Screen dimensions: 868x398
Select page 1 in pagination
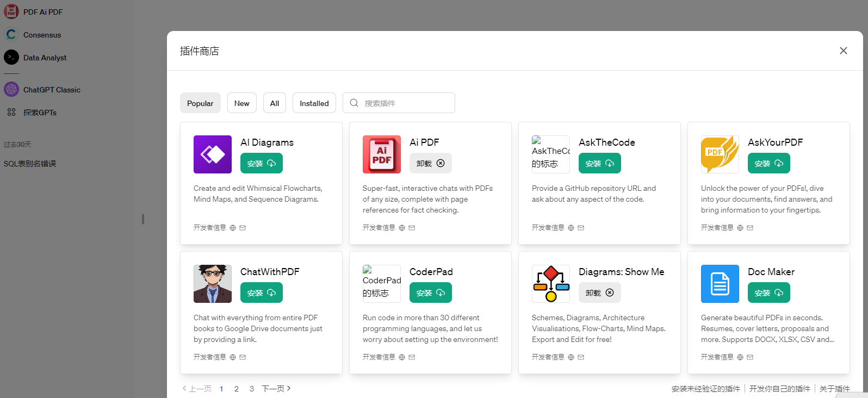pos(221,389)
